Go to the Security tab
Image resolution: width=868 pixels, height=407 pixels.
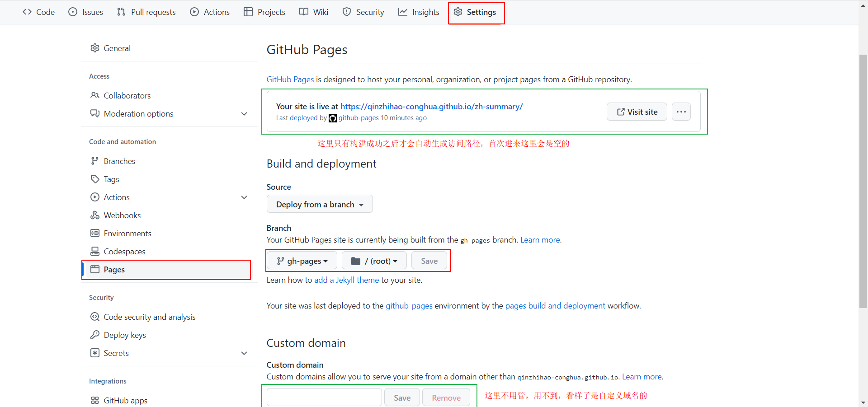363,12
